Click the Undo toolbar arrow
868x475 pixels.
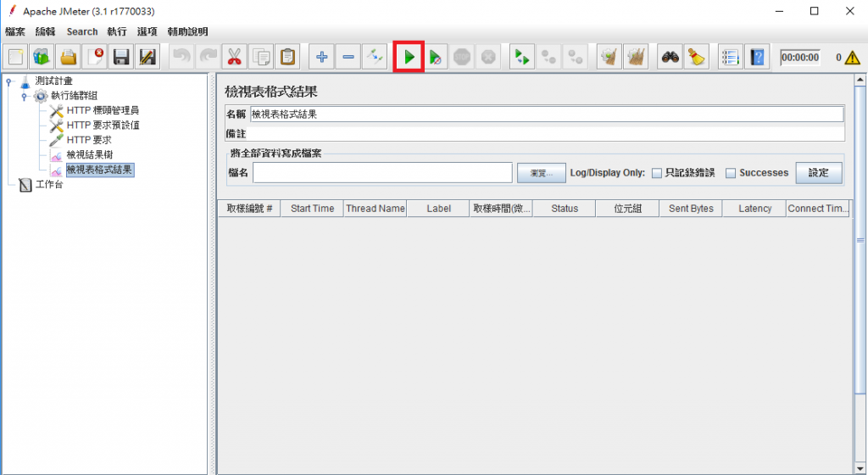(x=182, y=57)
